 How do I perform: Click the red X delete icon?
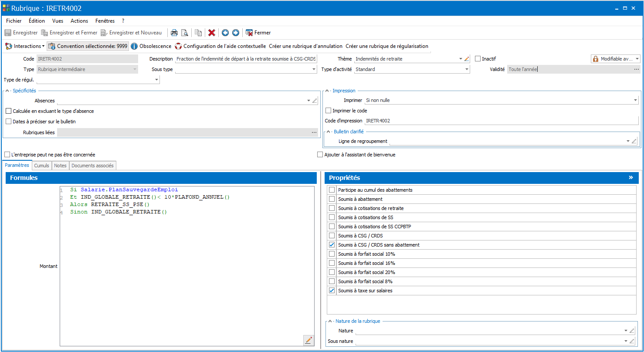212,33
